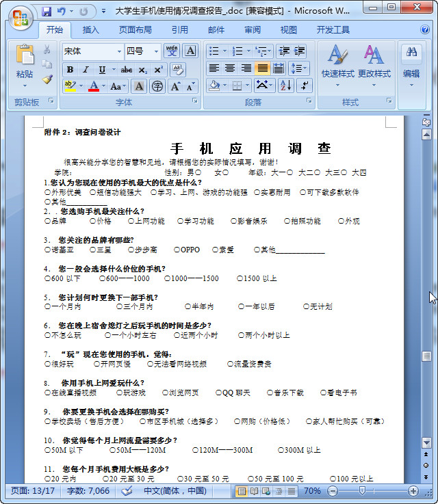438x504 pixels.
Task: Open spelling check status icon
Action: point(127,491)
